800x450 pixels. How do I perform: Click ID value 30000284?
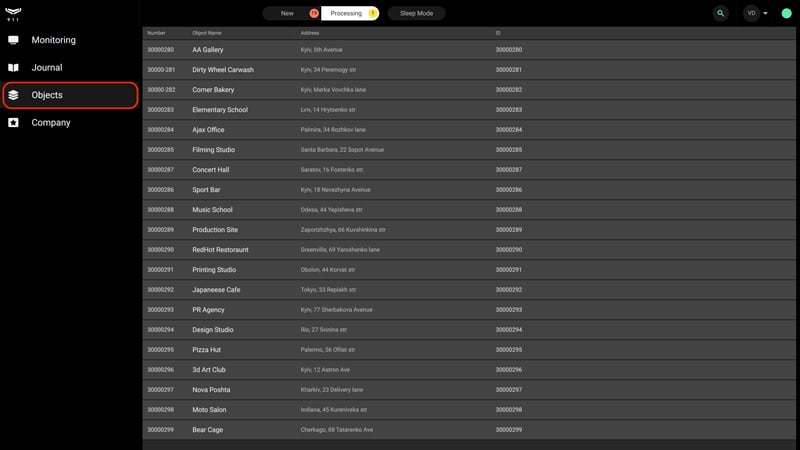pos(509,130)
